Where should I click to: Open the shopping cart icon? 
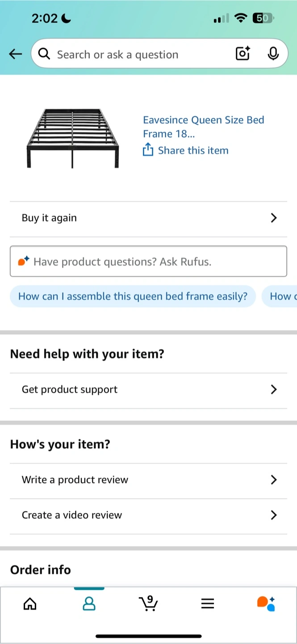[x=148, y=604]
